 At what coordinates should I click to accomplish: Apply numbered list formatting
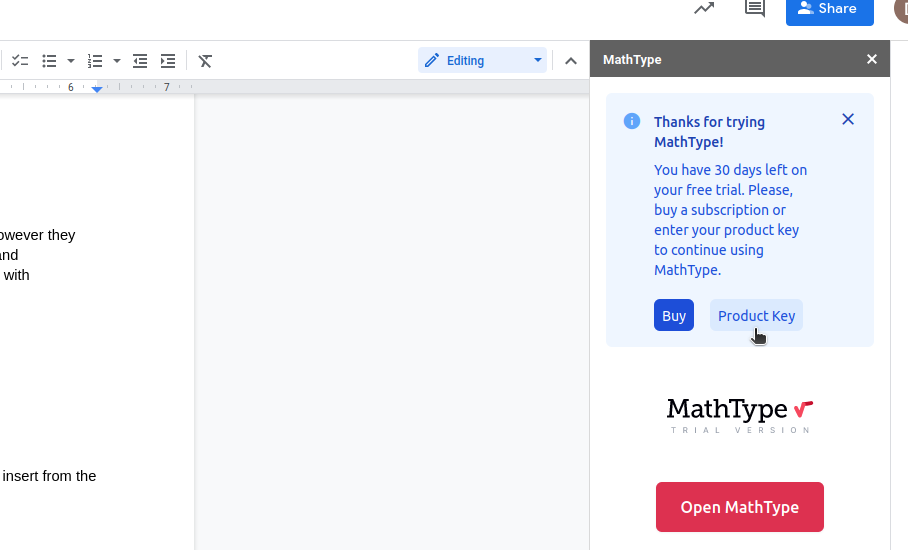click(95, 61)
